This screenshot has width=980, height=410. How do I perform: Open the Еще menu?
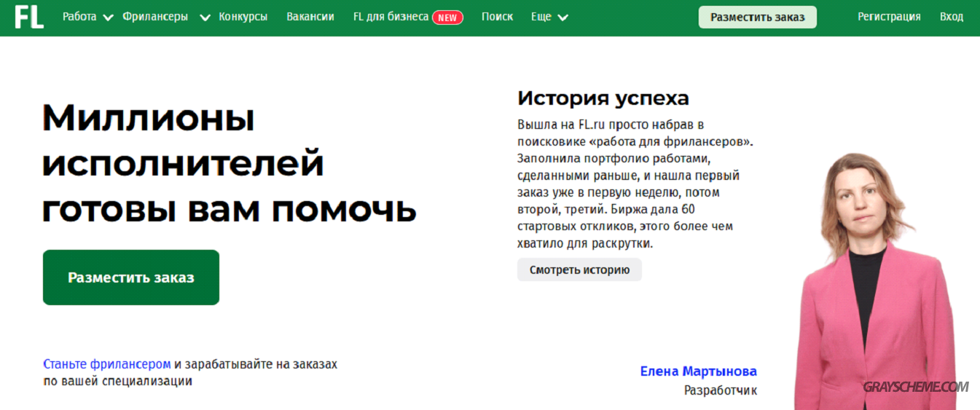pyautogui.click(x=541, y=17)
